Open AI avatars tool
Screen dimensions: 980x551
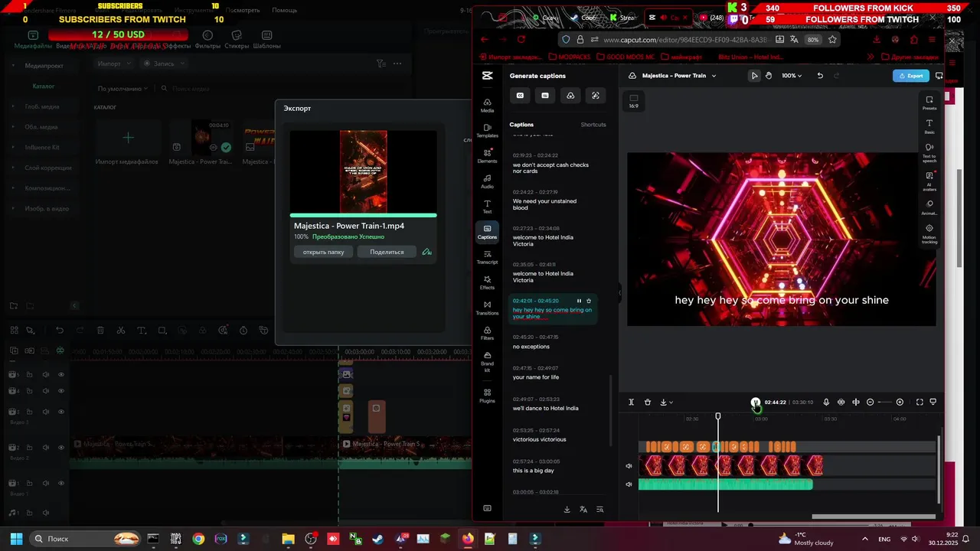click(929, 181)
